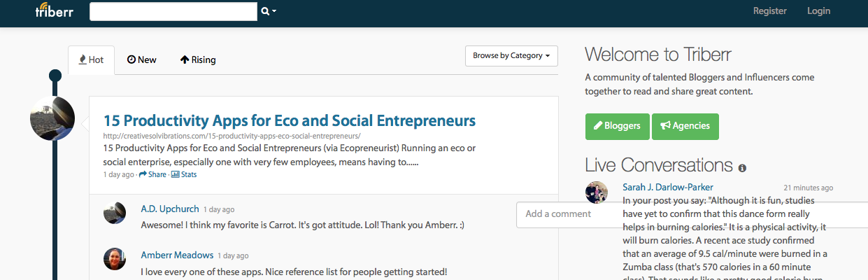Switch to the Hot tab
The width and height of the screenshot is (868, 280).
(x=91, y=60)
